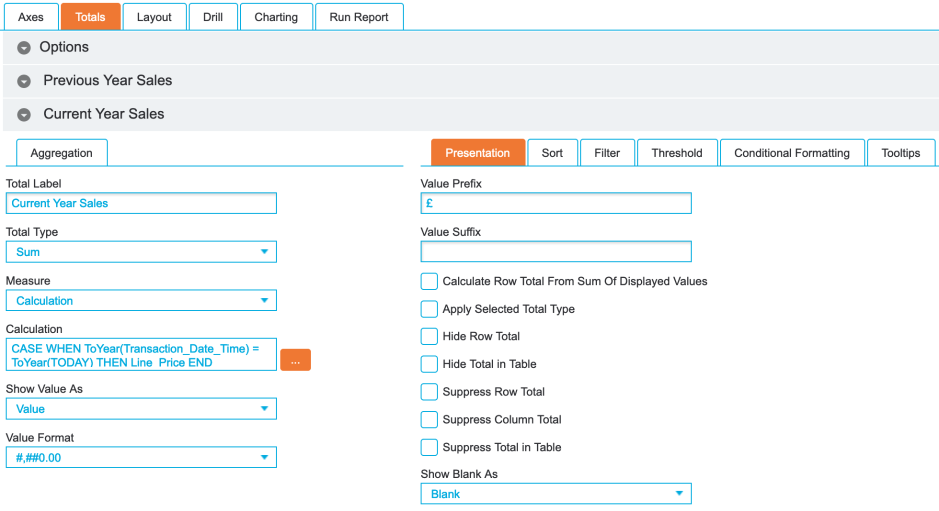Go to the Run Report tab
This screenshot has width=939, height=511.
[359, 17]
